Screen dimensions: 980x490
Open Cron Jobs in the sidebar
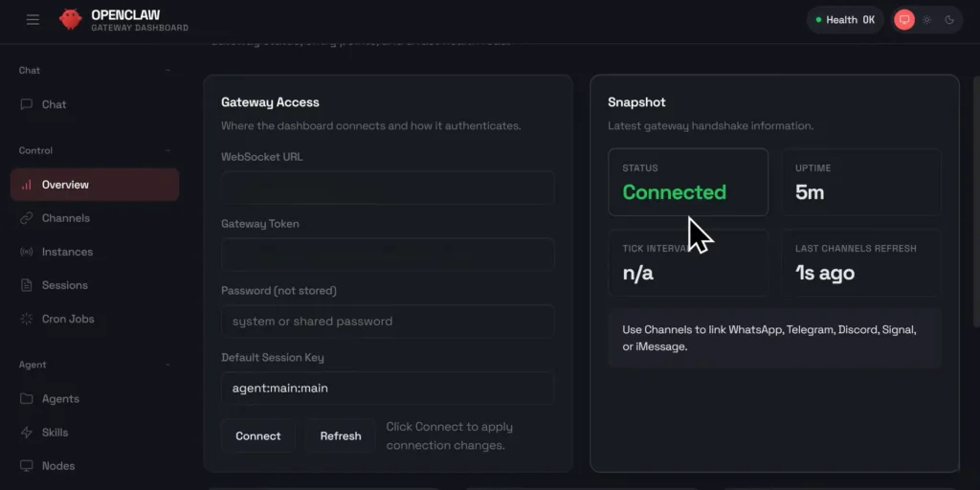pos(68,319)
